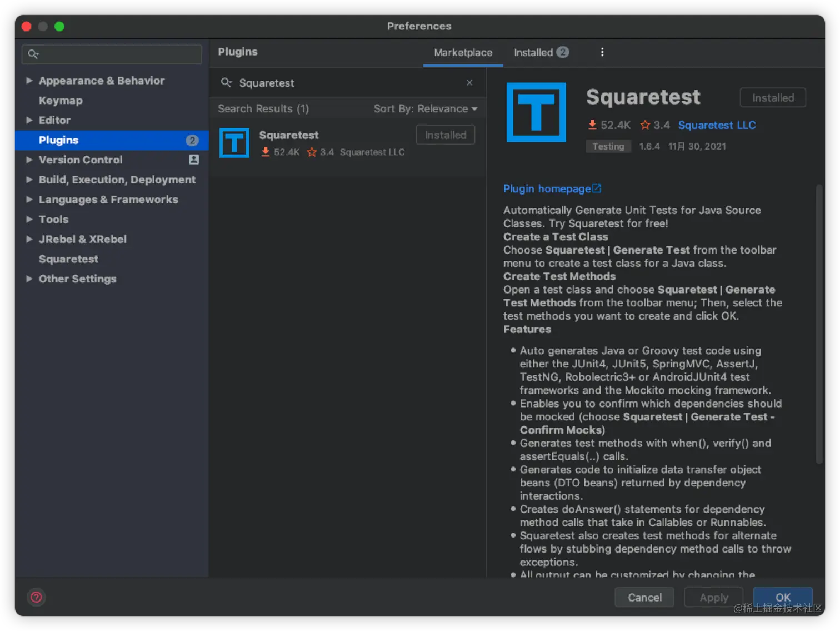Expand Build, Execution, Deployment section
Viewport: 840px width, 631px height.
29,180
